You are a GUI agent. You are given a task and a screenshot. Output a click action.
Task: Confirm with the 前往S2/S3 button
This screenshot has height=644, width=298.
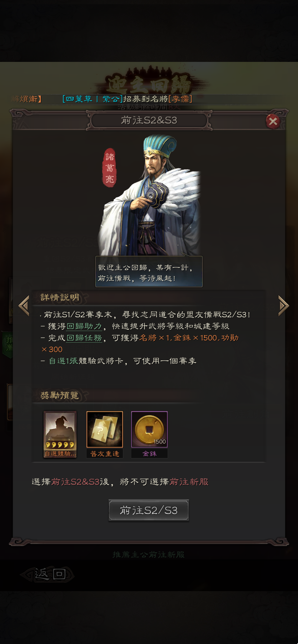click(x=149, y=510)
